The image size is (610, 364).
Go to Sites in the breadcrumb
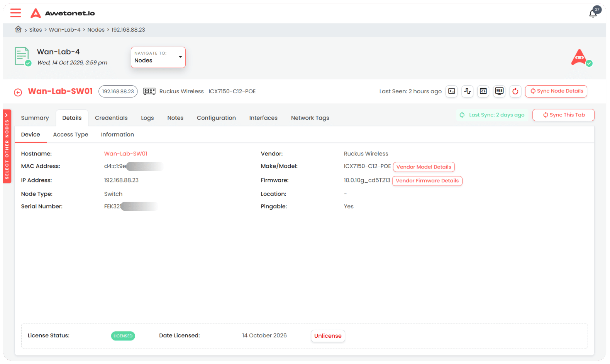pos(36,30)
